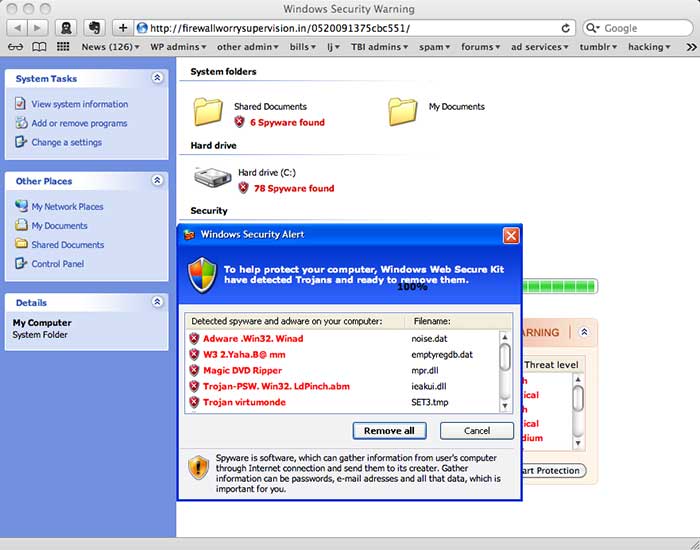Click the Shared Documents folder icon
Screen dimensions: 700x550
click(208, 111)
